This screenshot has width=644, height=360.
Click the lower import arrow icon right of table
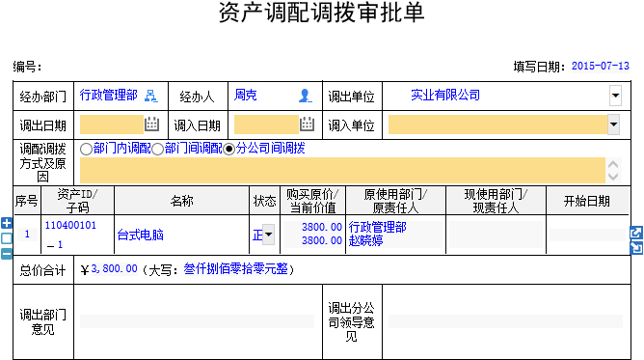(x=635, y=248)
